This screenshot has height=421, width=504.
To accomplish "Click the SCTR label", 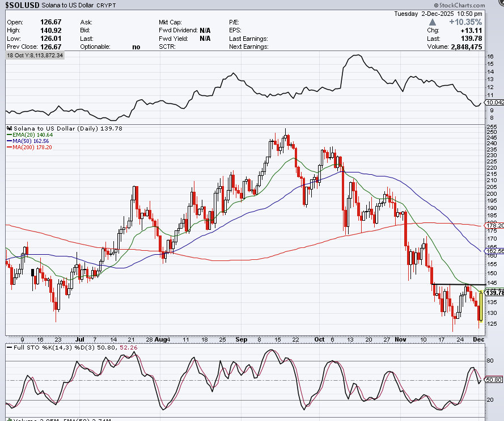I will click(x=167, y=47).
